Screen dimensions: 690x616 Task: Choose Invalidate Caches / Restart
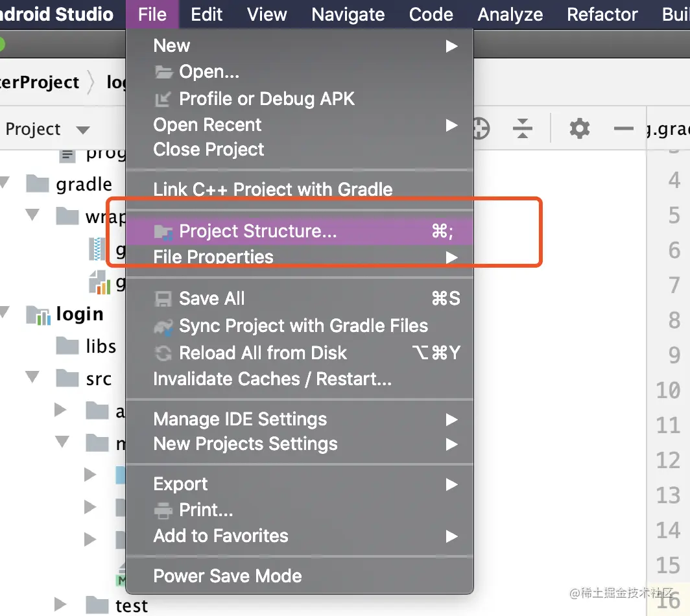[272, 379]
